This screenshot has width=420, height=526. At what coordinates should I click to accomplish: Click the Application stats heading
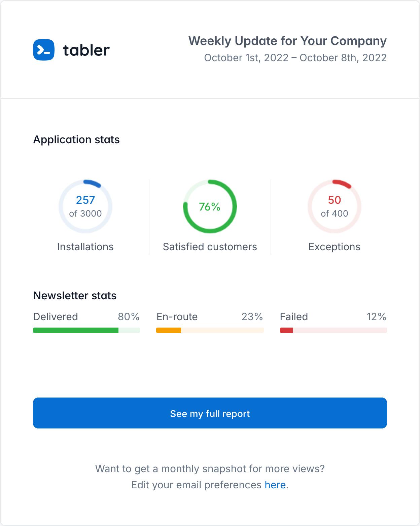coord(76,140)
